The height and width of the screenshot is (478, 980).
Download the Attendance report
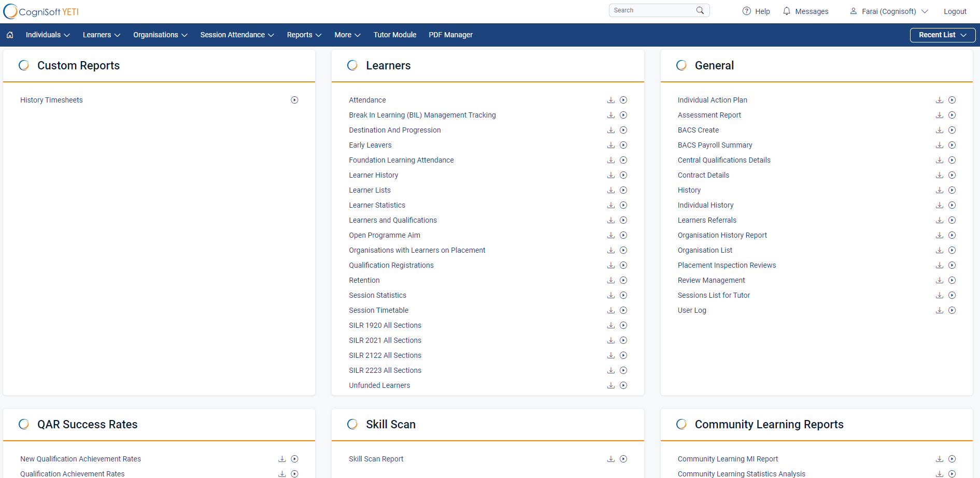(611, 99)
